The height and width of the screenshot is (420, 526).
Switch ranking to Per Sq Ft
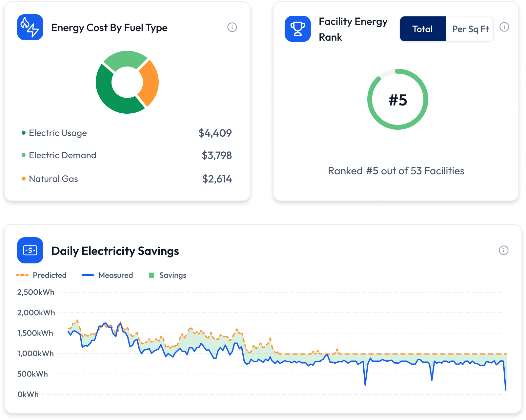(x=470, y=29)
